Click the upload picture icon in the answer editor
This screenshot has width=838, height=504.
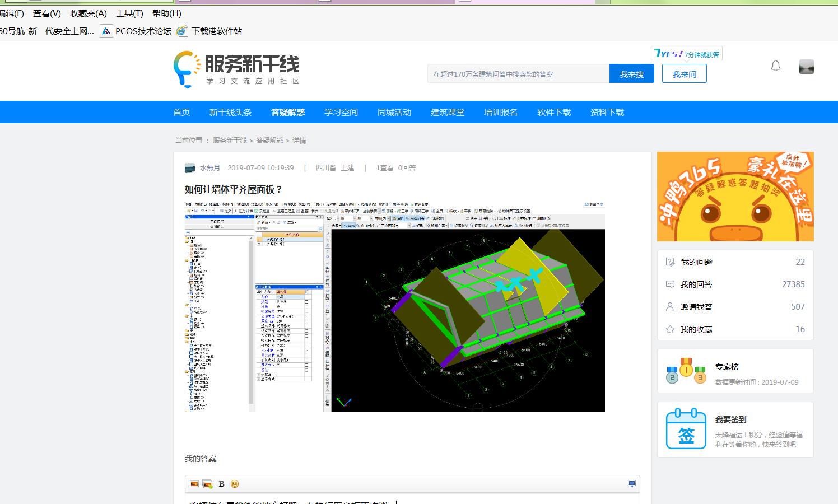click(x=207, y=483)
